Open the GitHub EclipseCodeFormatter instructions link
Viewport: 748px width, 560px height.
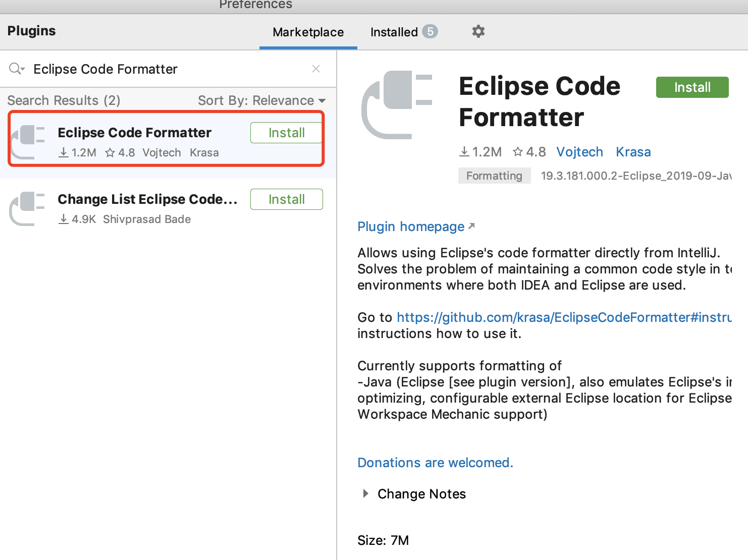(564, 317)
